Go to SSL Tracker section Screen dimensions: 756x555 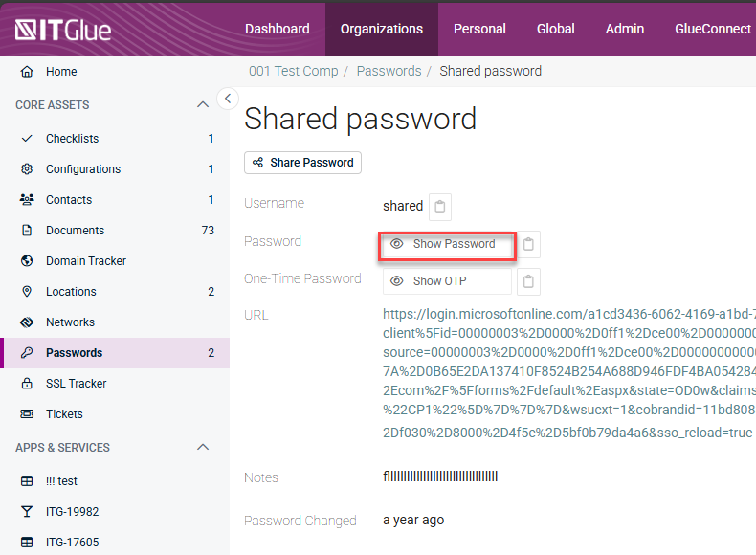tap(76, 384)
